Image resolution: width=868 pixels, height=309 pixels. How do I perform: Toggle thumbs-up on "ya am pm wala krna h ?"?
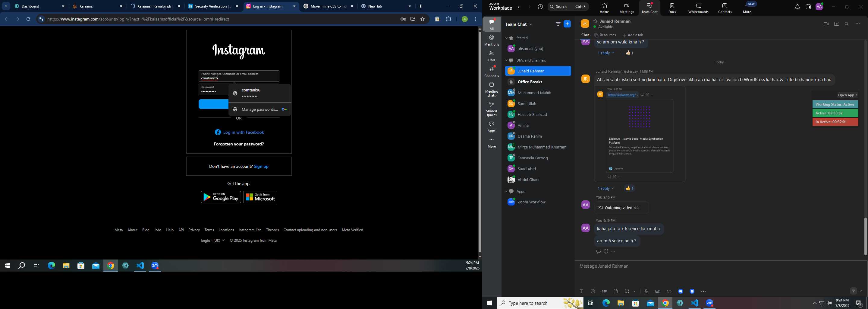[x=630, y=53]
